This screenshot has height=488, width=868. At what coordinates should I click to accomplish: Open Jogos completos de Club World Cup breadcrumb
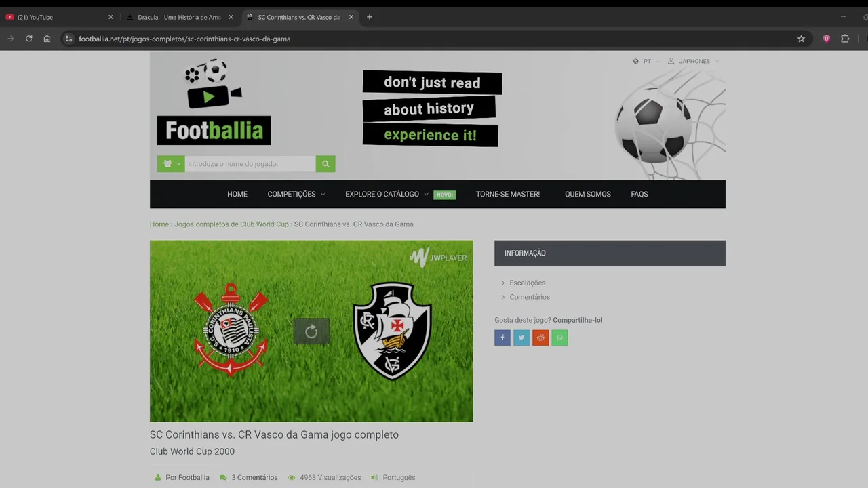click(231, 224)
